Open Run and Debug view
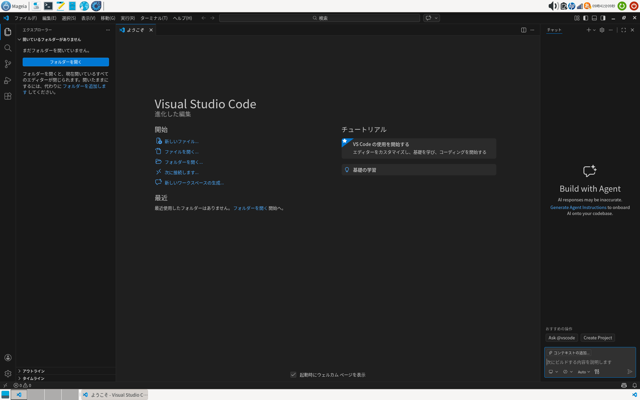Image resolution: width=640 pixels, height=400 pixels. [x=8, y=80]
